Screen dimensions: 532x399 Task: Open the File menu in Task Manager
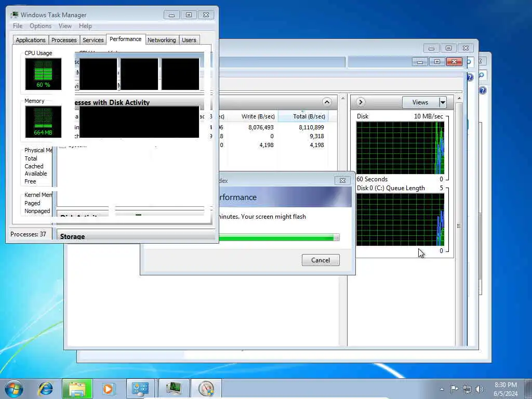pyautogui.click(x=18, y=26)
